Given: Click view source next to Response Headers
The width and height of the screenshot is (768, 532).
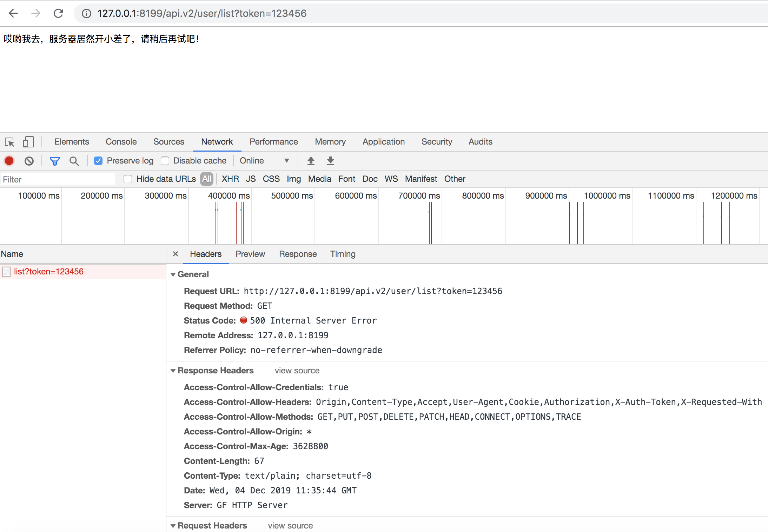Looking at the screenshot, I should click(x=297, y=371).
